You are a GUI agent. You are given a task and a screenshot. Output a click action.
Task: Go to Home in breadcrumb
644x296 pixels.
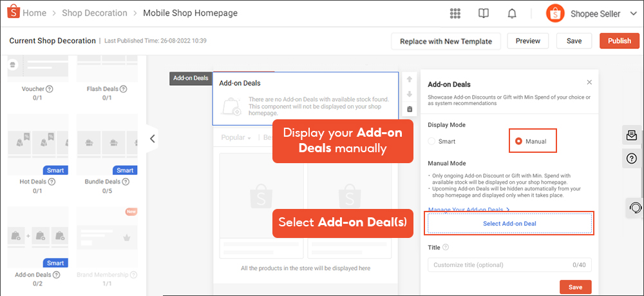click(34, 13)
